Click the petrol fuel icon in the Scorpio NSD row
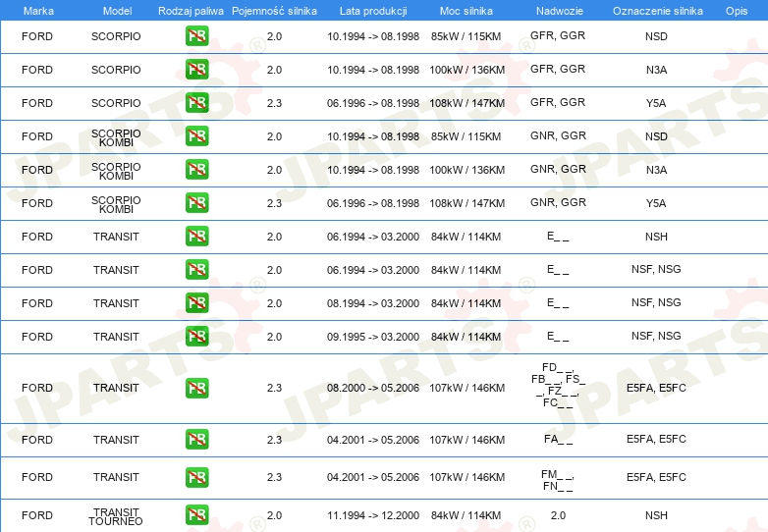 tap(196, 36)
